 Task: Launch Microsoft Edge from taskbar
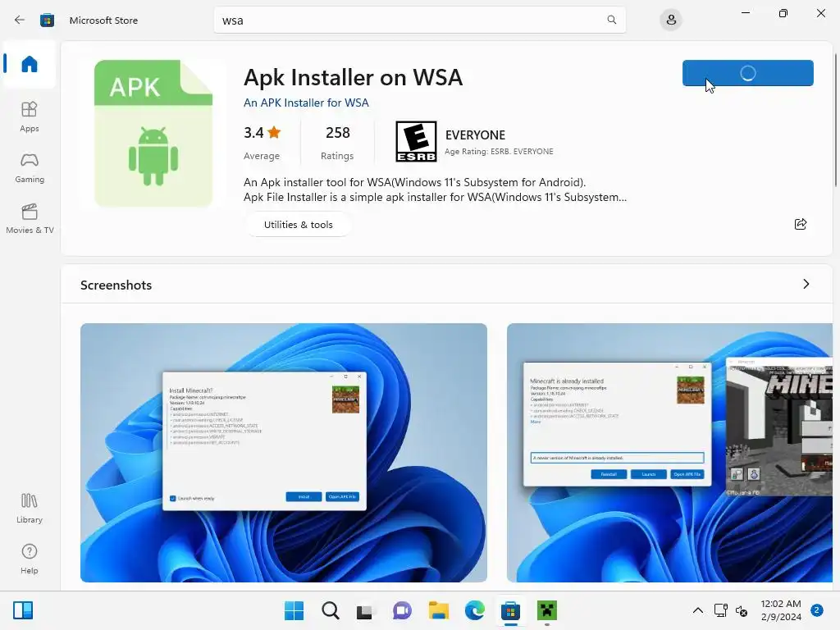pyautogui.click(x=475, y=610)
